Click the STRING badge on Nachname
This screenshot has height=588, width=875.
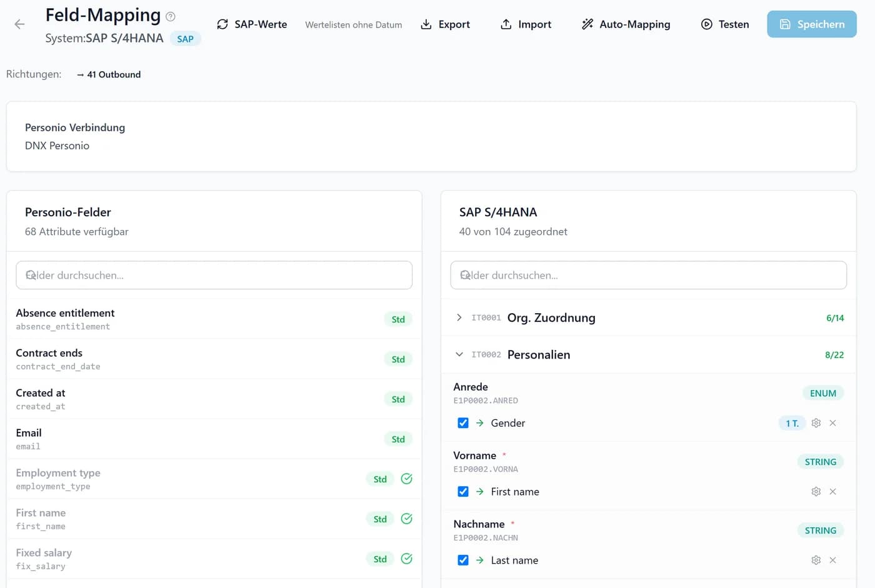pyautogui.click(x=820, y=531)
